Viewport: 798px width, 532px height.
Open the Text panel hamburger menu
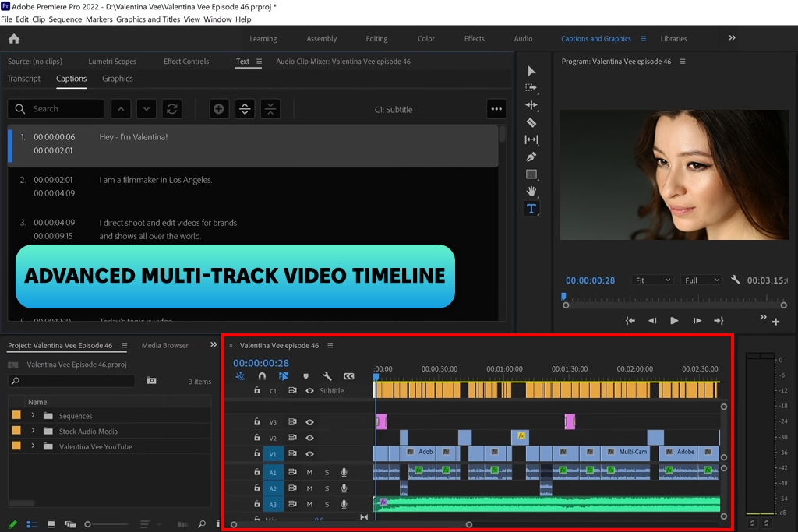tap(259, 62)
